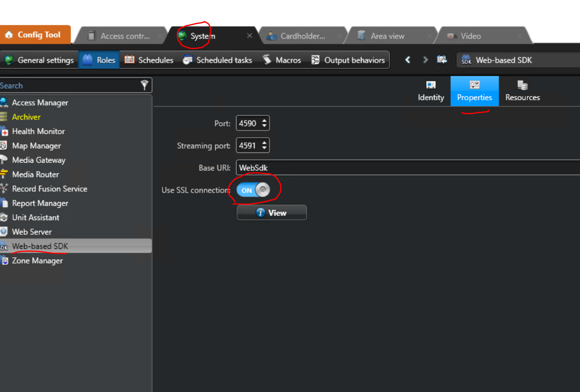Screen dimensions: 580x392
Task: Decrease Streaming port with down arrow
Action: pyautogui.click(x=264, y=148)
